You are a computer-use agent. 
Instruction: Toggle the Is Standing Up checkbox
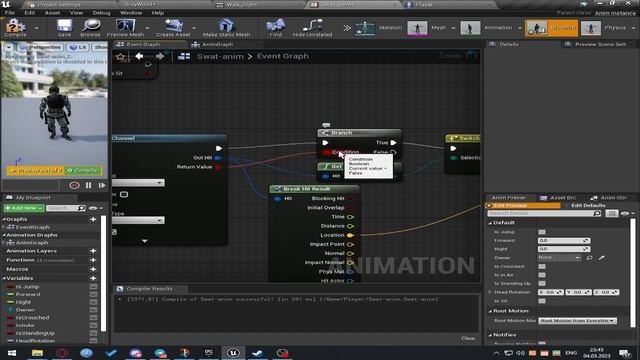coord(542,283)
